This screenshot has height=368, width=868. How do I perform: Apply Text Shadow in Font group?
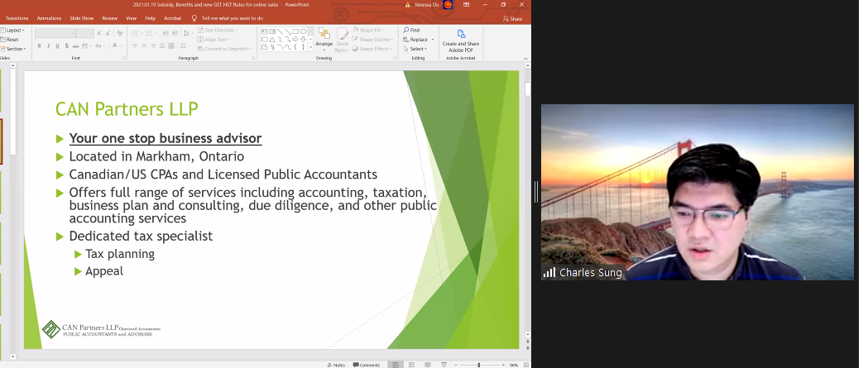click(67, 46)
